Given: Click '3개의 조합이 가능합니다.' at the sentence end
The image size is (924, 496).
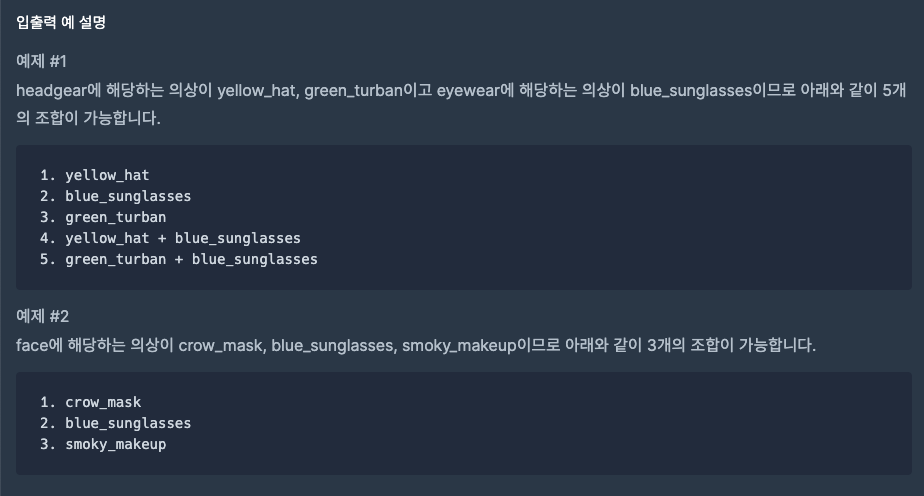Looking at the screenshot, I should point(731,345).
